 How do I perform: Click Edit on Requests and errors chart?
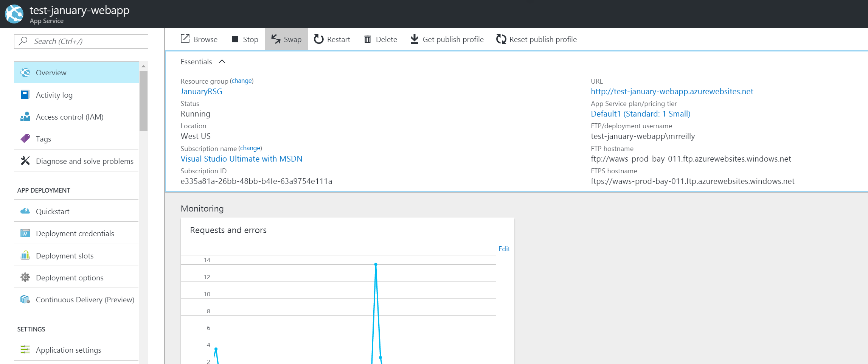click(x=504, y=249)
